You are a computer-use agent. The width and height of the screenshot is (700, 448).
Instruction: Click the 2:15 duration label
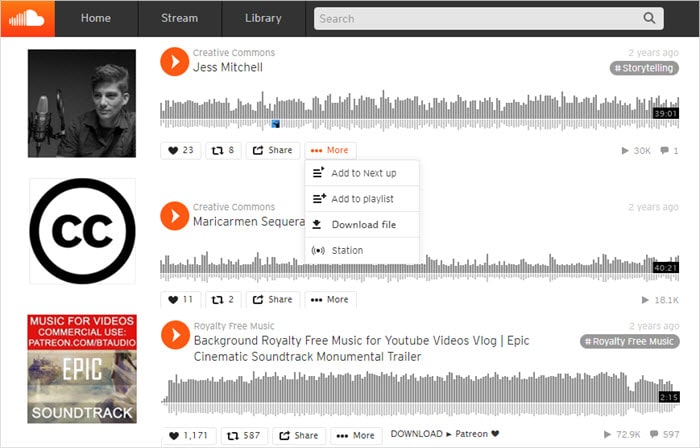coord(669,397)
